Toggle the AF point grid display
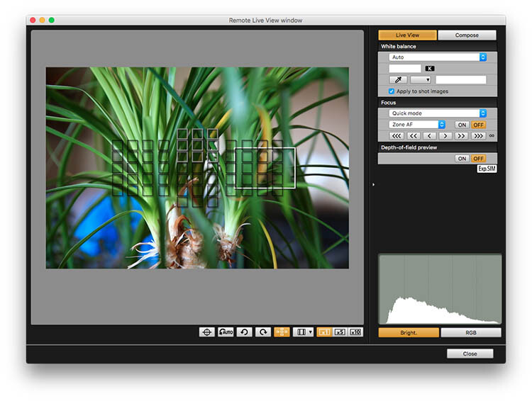 click(282, 332)
